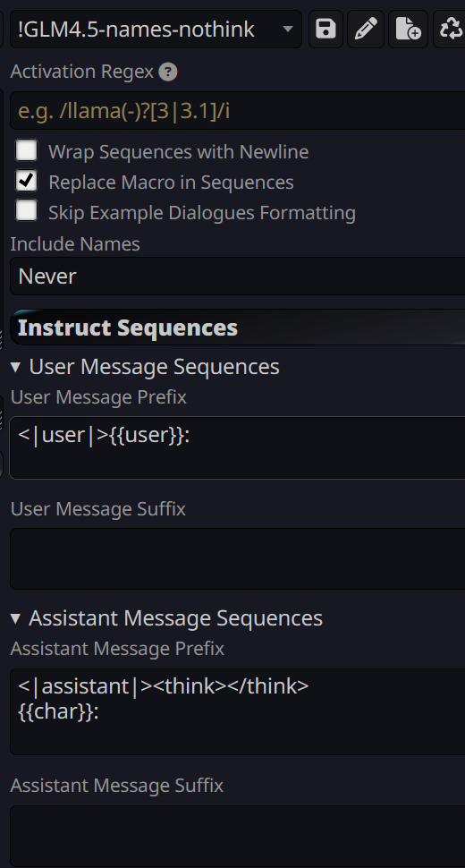Click the Activation Regex help question mark
465x868 pixels.
[168, 72]
